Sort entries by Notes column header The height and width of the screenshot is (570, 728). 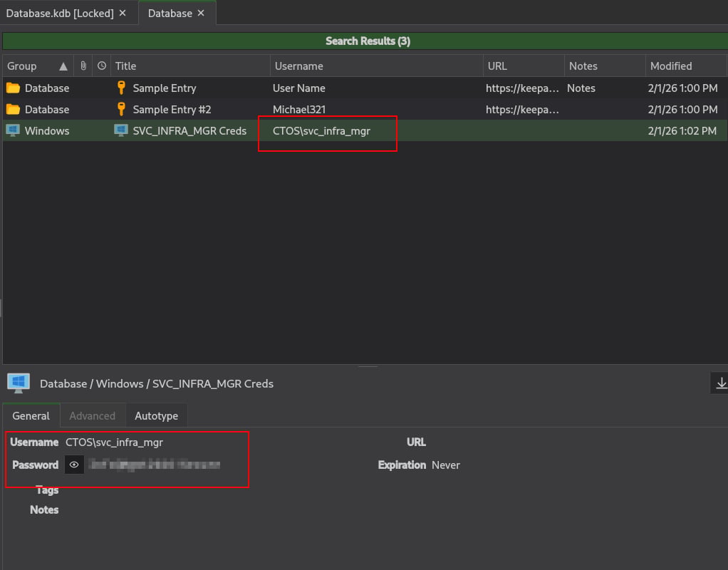(x=605, y=66)
